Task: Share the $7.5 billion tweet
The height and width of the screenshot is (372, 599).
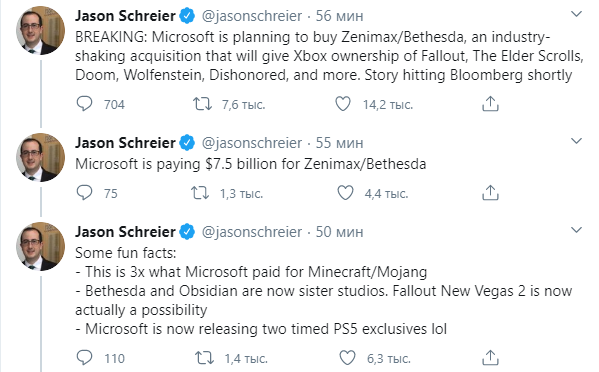Action: [x=490, y=192]
